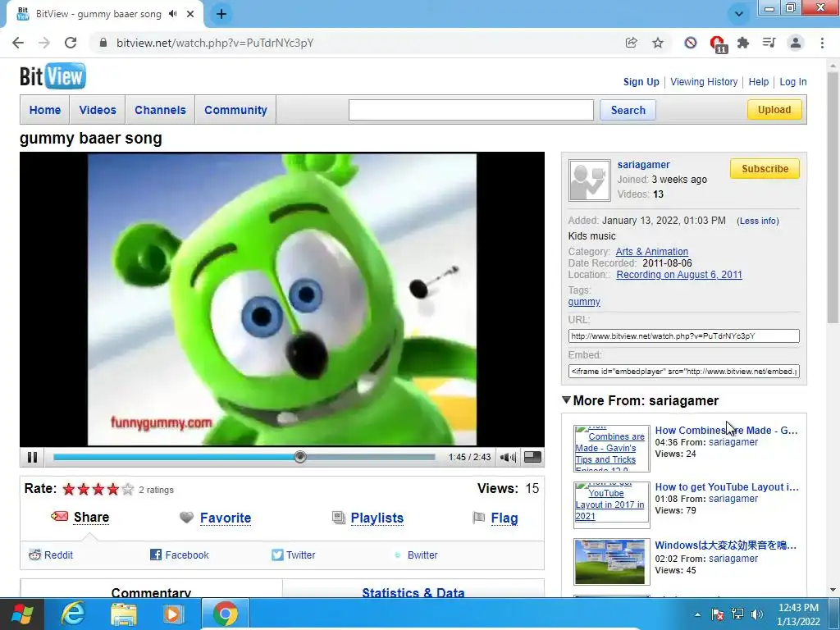Click the video seek bar handle
Screen dimensions: 840x630
click(300, 457)
